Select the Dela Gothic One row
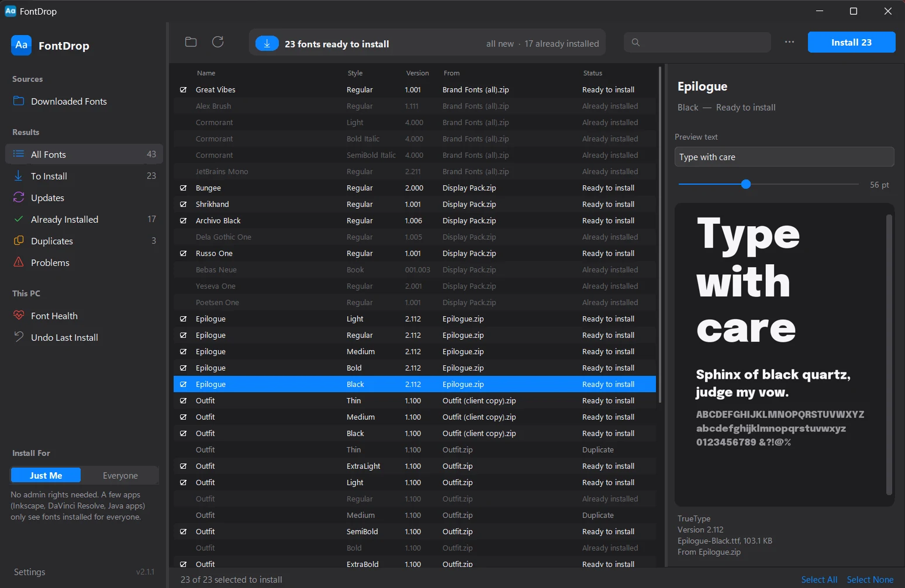The height and width of the screenshot is (588, 905). coord(414,237)
